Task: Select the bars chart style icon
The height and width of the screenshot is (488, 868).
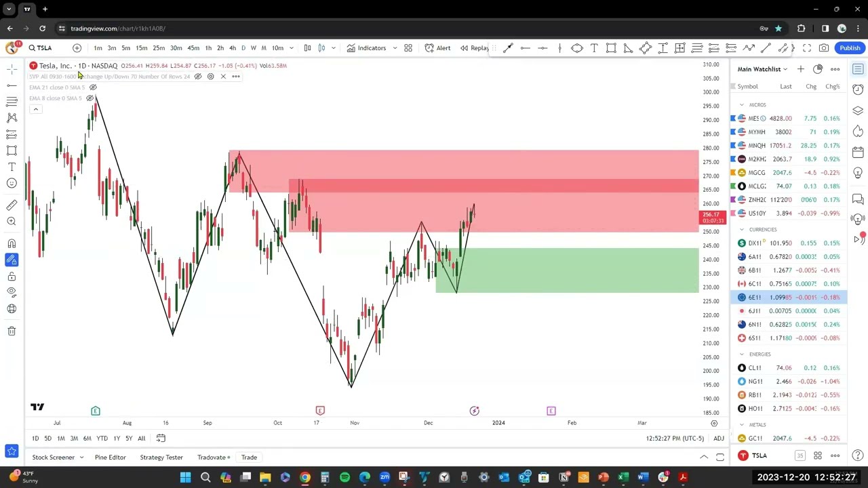Action: coord(307,48)
